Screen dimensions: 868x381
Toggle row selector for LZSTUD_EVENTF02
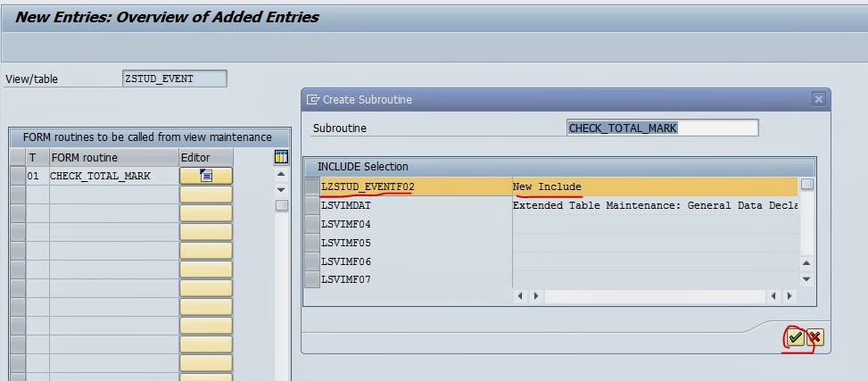click(312, 186)
